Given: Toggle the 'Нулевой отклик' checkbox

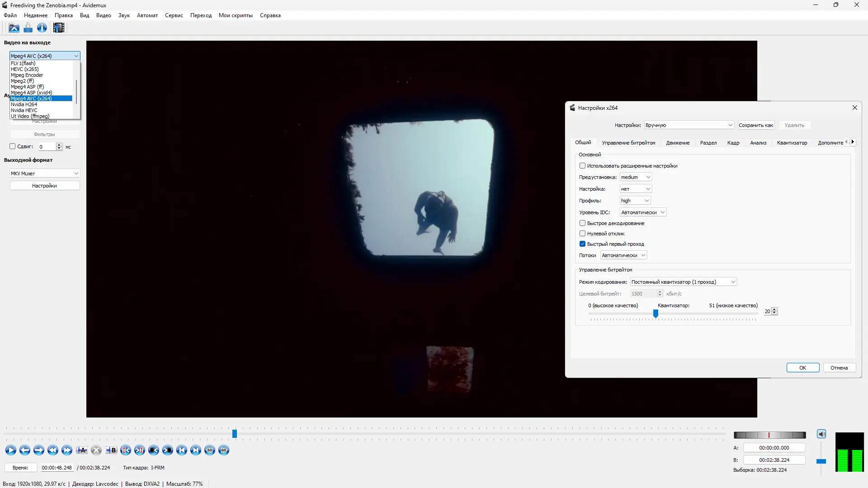Looking at the screenshot, I should click(582, 234).
